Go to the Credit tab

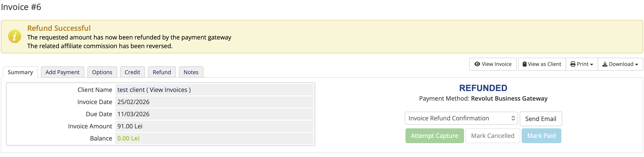132,72
